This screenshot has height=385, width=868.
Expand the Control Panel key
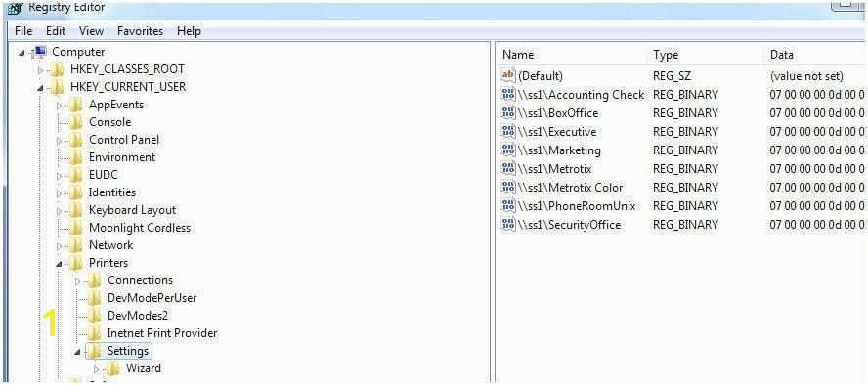(60, 141)
